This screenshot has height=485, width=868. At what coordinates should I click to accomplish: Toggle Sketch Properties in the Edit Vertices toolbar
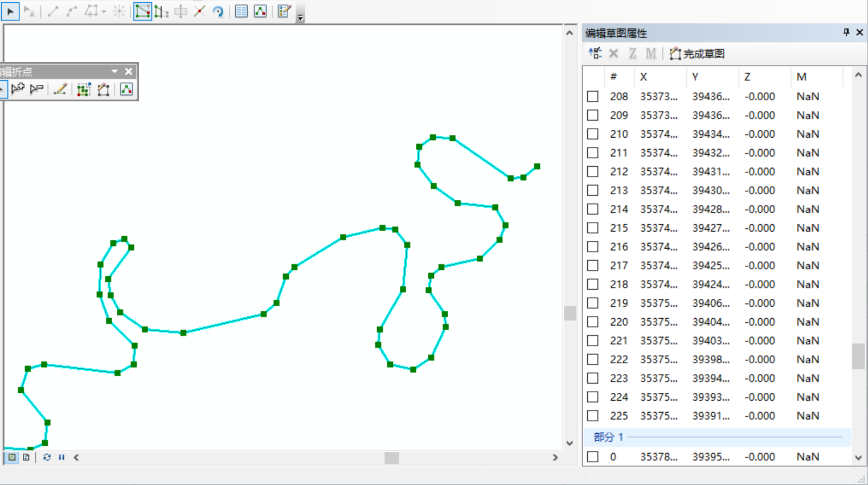[x=126, y=89]
